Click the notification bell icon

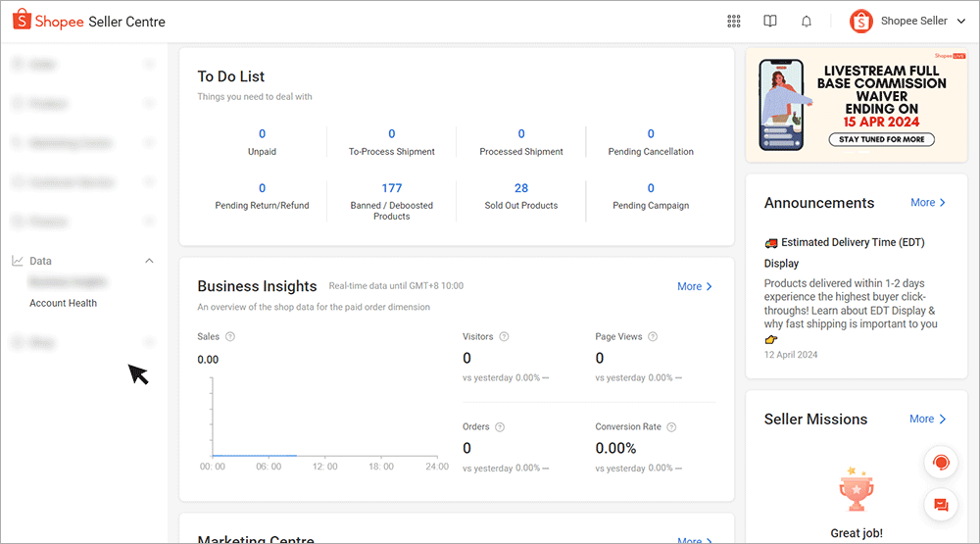point(807,22)
